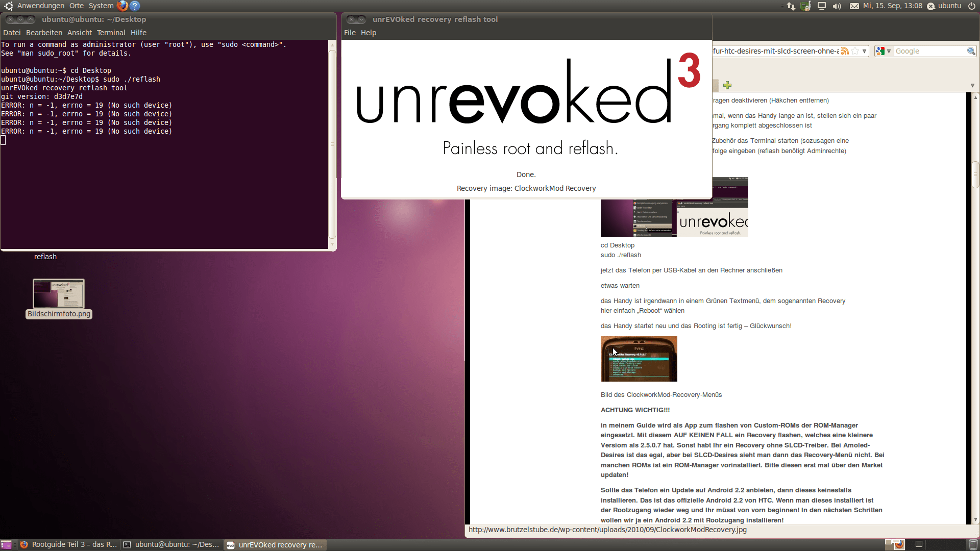Click the Firefox address bar URL

(776, 51)
